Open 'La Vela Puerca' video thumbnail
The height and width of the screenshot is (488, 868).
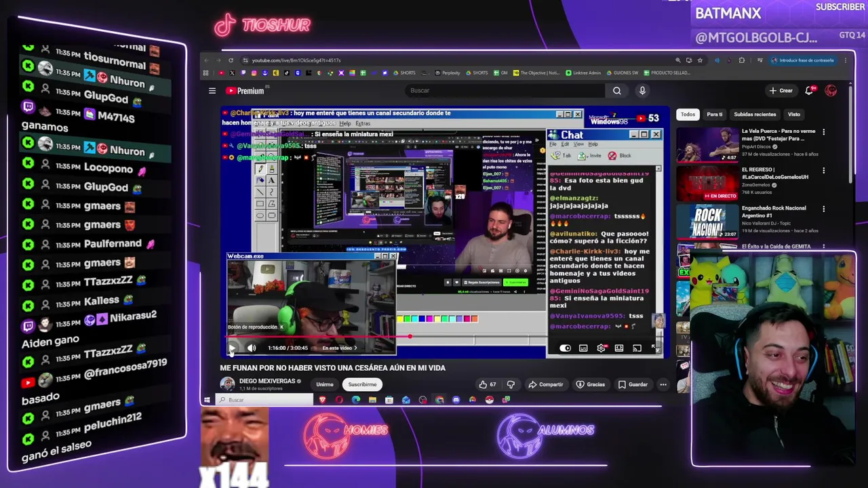pyautogui.click(x=707, y=145)
